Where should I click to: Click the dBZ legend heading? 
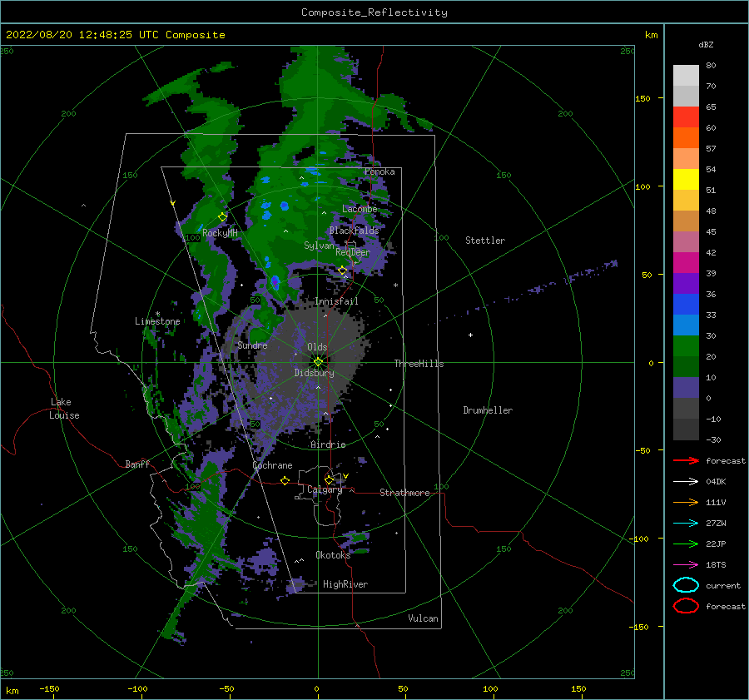coord(706,44)
